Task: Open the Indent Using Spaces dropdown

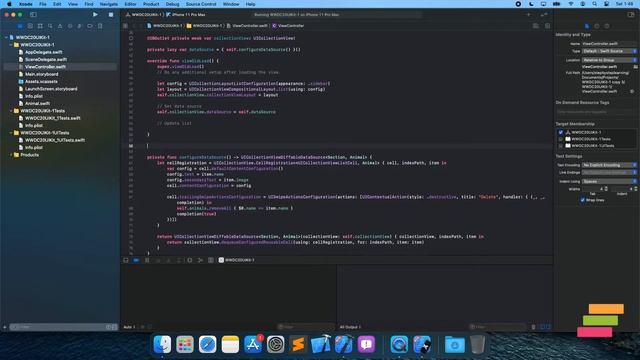Action: (609, 181)
